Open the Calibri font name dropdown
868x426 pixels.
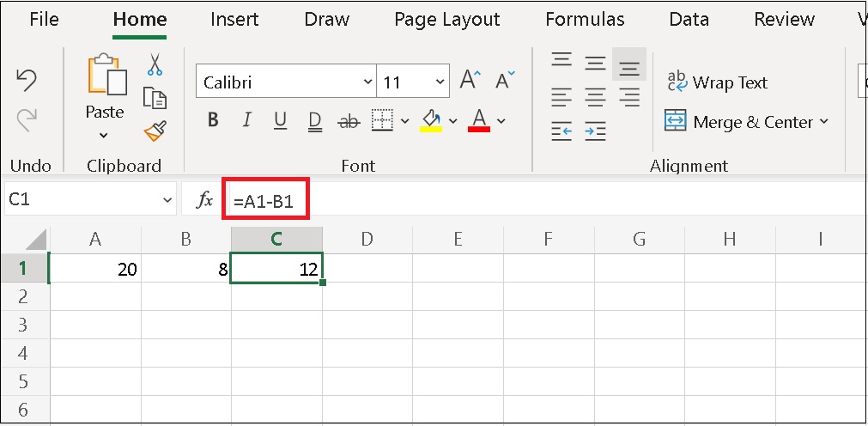(367, 82)
